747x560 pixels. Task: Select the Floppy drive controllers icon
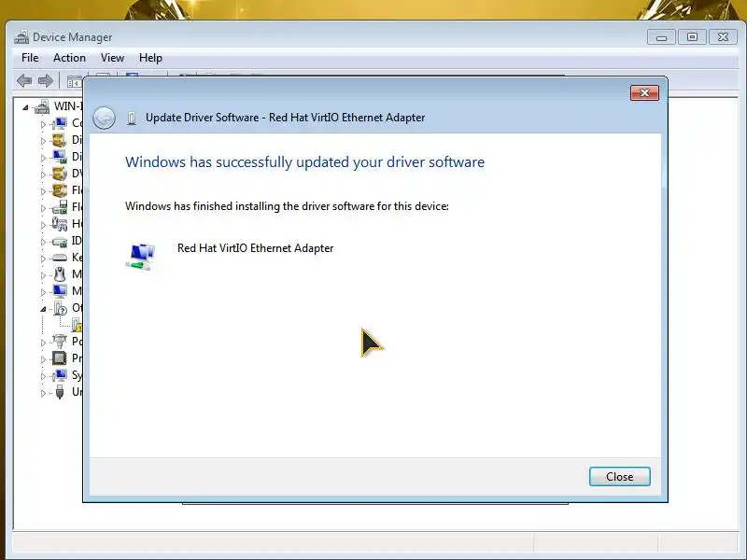click(60, 206)
